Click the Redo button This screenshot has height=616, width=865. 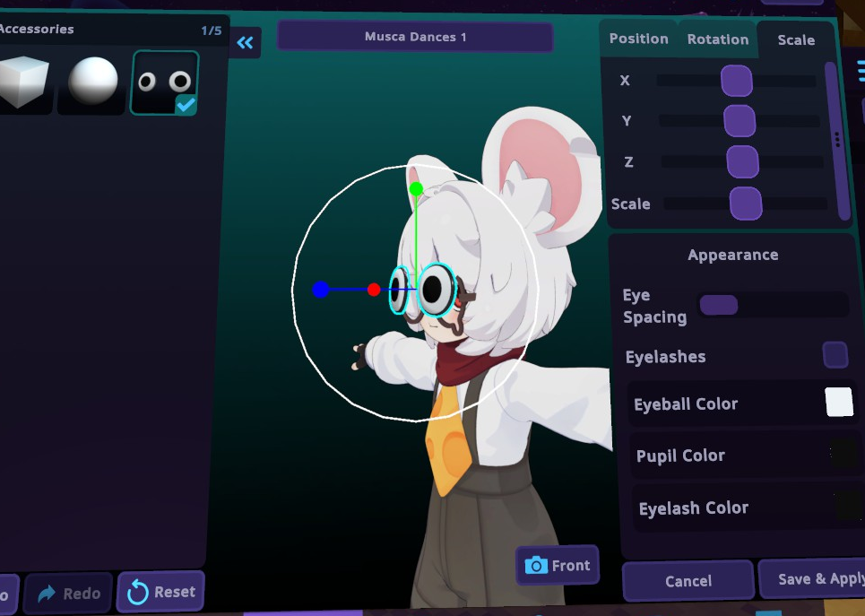68,594
